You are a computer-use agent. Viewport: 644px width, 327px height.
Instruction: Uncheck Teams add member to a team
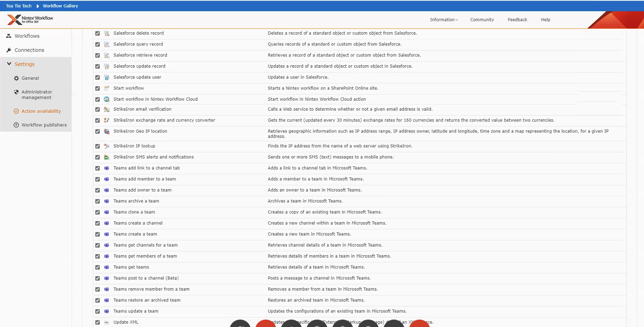pyautogui.click(x=98, y=179)
